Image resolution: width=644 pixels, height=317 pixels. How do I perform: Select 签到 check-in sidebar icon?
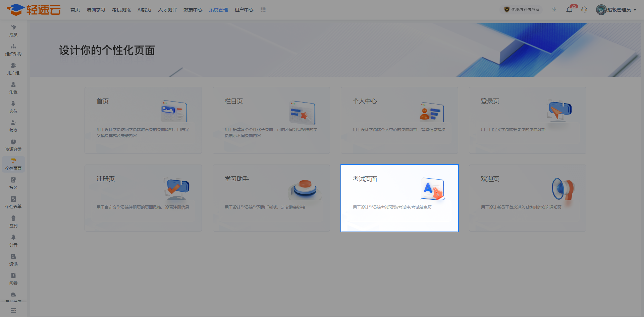[x=13, y=221]
